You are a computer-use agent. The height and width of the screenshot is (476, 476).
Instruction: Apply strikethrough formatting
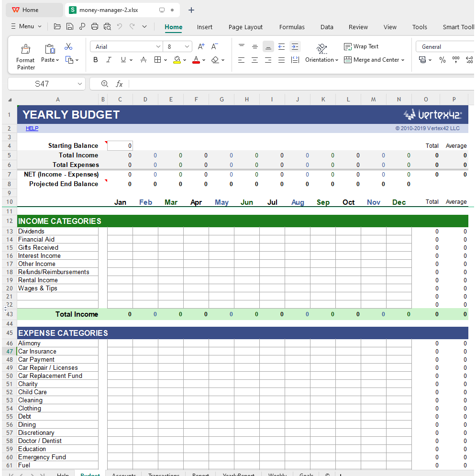click(x=143, y=60)
